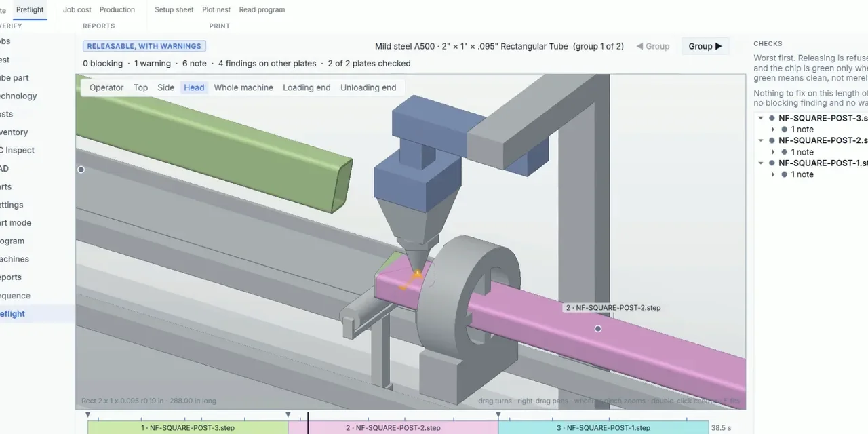This screenshot has width=868, height=434.
Task: Select timeline segment 1 · NF-SQUARE-POST-3.step
Action: point(188,428)
